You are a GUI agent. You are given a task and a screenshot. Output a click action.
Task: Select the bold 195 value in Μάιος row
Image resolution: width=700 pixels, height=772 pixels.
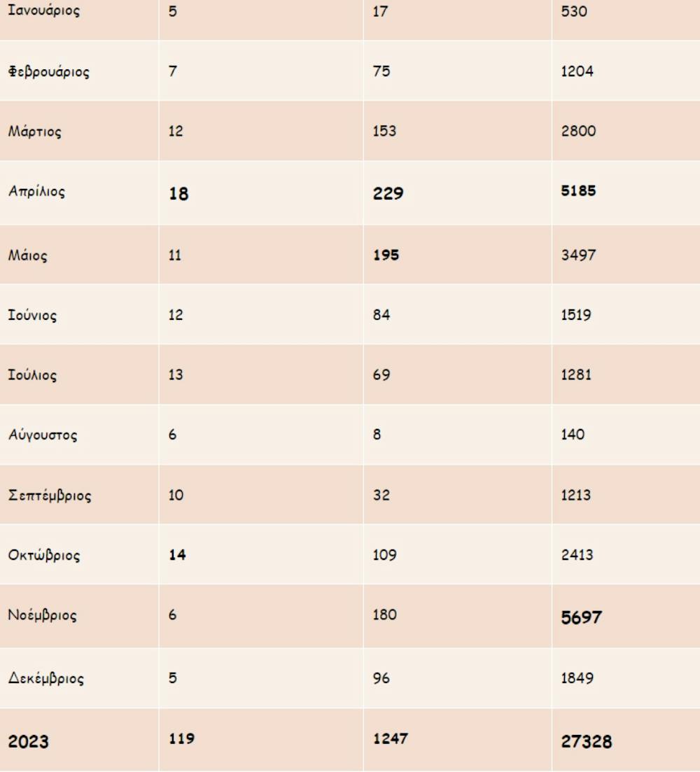coord(386,255)
